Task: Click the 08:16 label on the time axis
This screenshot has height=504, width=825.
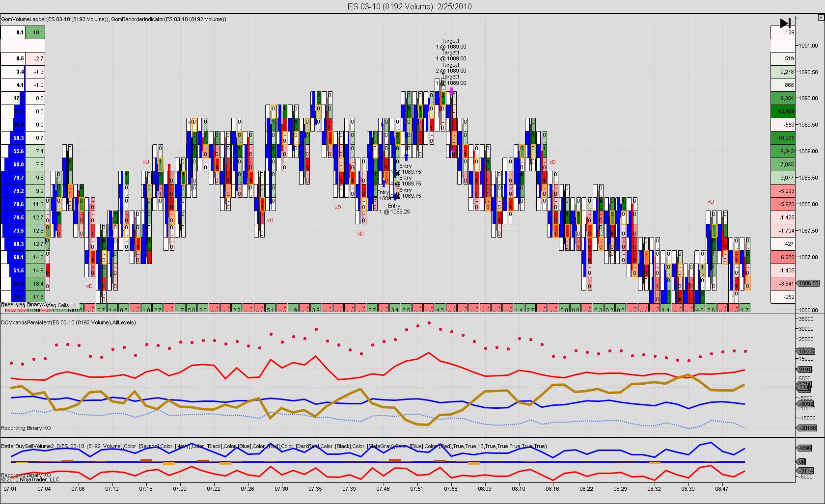Action: (552, 489)
